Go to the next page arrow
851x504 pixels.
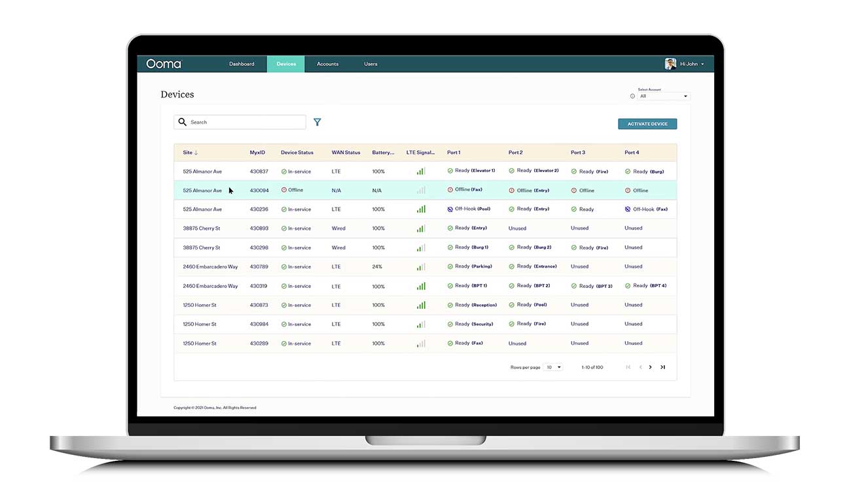pyautogui.click(x=650, y=367)
